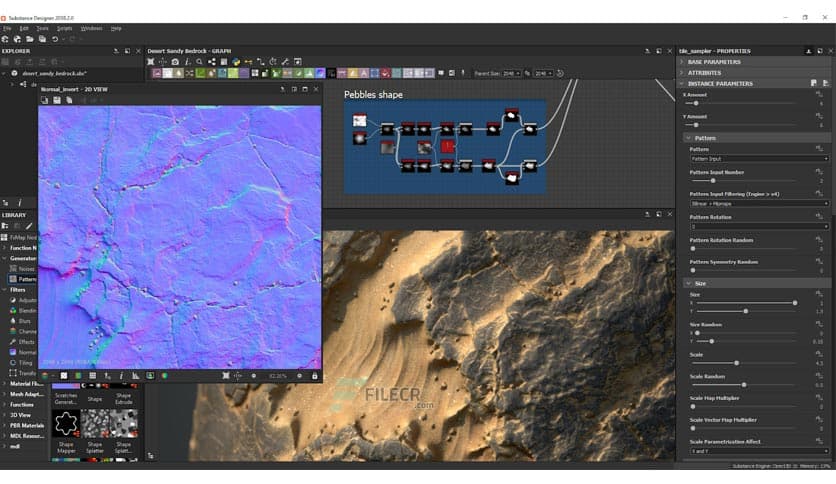This screenshot has width=836, height=484.
Task: Open the Scale Parametrization Affect dropdown
Action: click(759, 451)
